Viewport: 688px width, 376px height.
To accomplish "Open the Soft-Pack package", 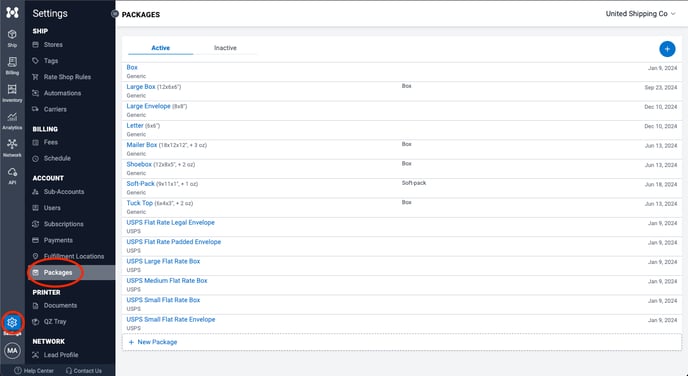I will (x=140, y=183).
